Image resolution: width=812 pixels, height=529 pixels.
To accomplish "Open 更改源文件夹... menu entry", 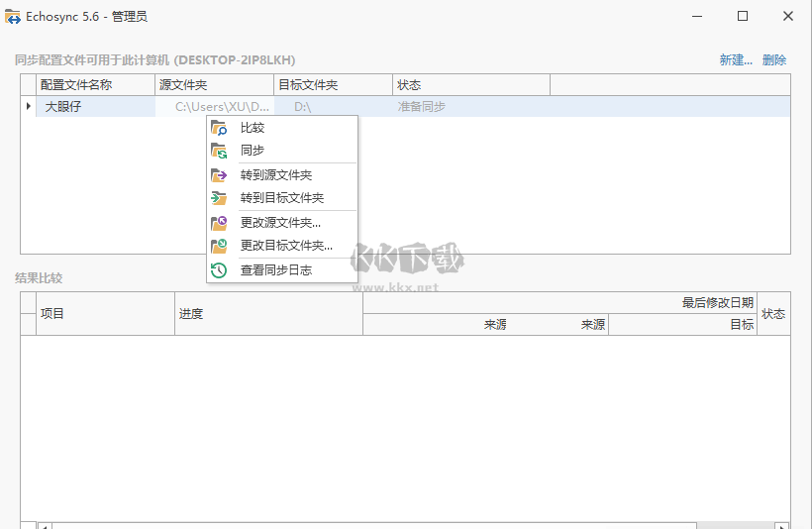I will 282,223.
